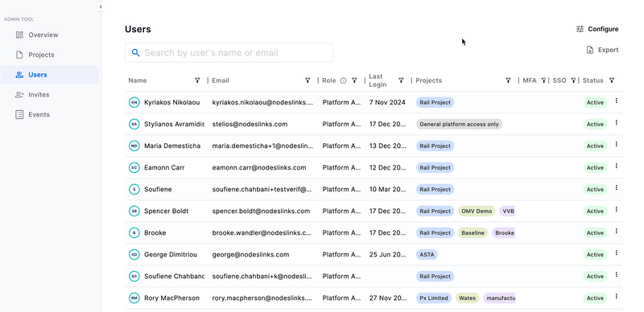Filter users by Status column
Viewport: 644px width, 312px height.
tap(612, 80)
